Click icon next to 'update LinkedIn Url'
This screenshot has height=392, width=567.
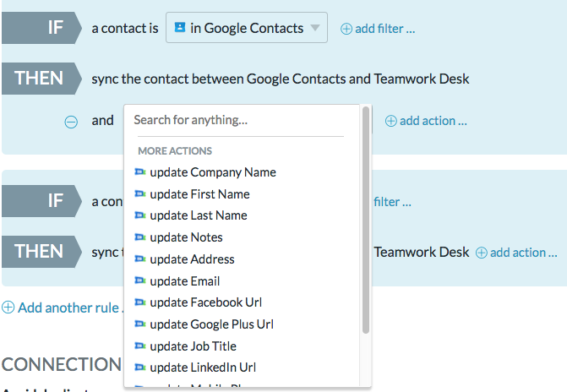pyautogui.click(x=140, y=367)
